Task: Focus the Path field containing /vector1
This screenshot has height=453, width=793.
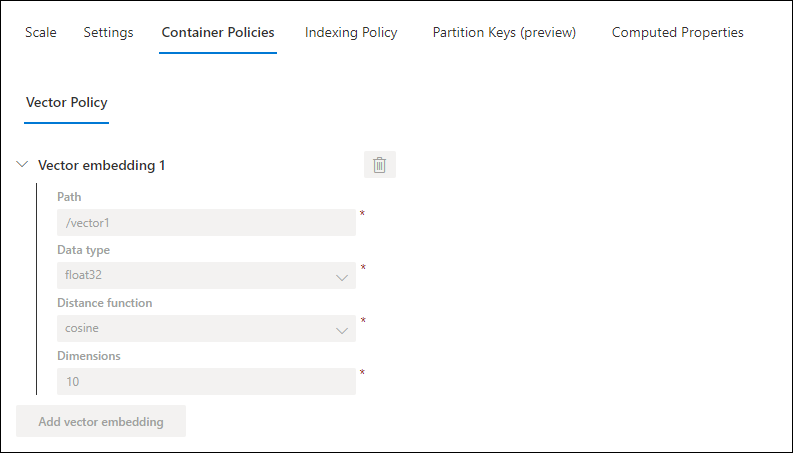Action: tap(206, 222)
